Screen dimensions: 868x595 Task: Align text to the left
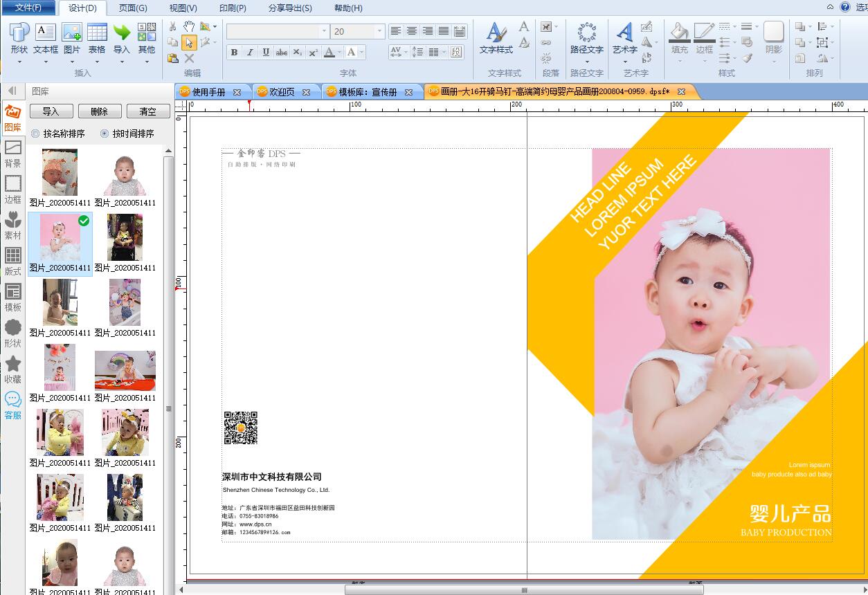[396, 31]
